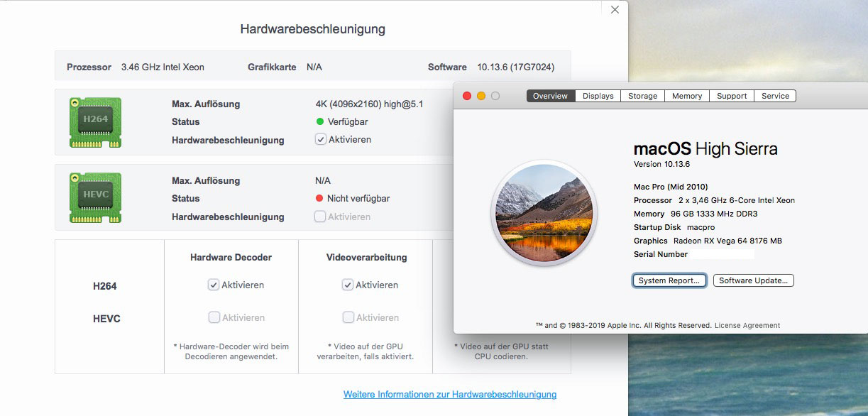
Task: Click the Hardware Decoder column header
Action: 231,257
